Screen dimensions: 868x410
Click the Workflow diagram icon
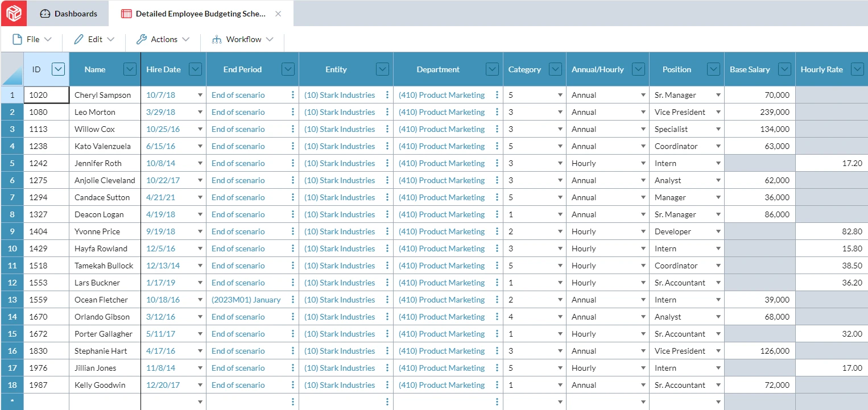click(x=217, y=39)
